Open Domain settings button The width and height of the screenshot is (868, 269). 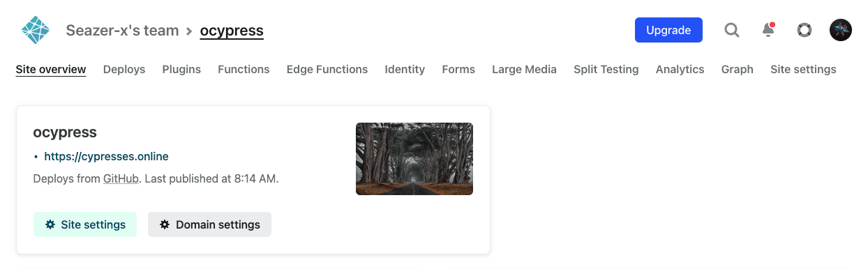[x=209, y=224]
